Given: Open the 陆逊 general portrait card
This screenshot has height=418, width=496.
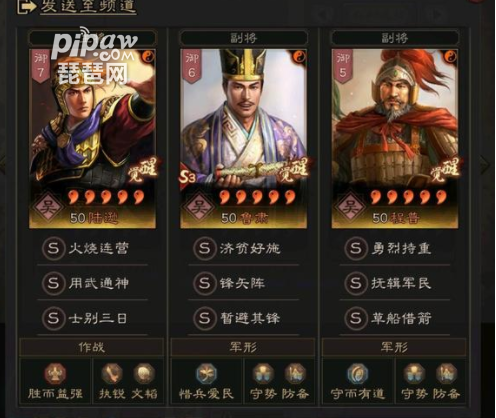Looking at the screenshot, I should click(92, 139).
